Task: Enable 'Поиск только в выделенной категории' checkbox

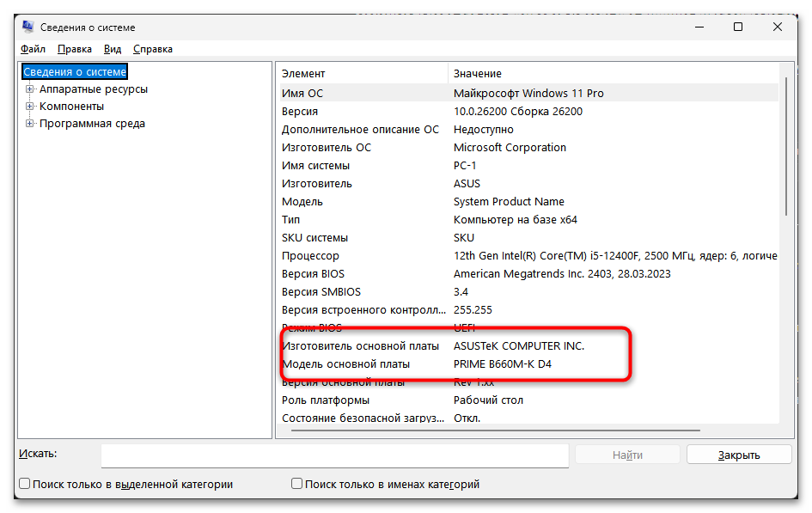Action: click(x=24, y=484)
